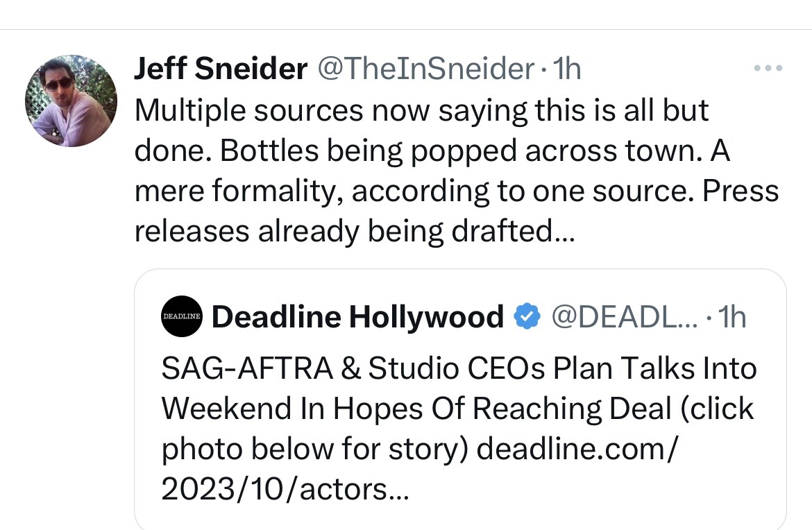Click the truncated "2023/10/actors…" URL ending
Viewport: 812px width, 530px height.
coord(285,490)
